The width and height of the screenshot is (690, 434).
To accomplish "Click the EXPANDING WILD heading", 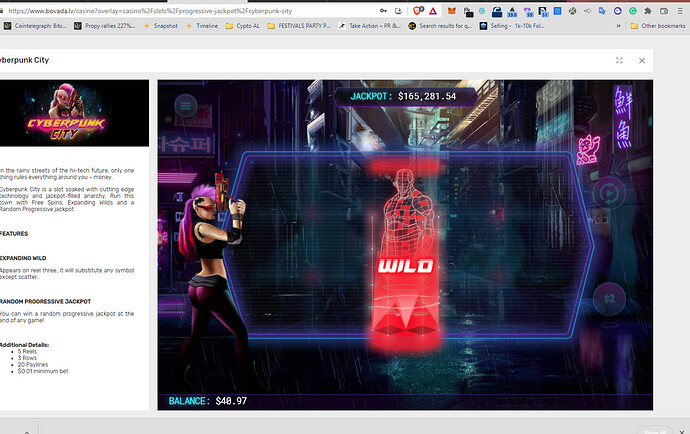I will 23,258.
